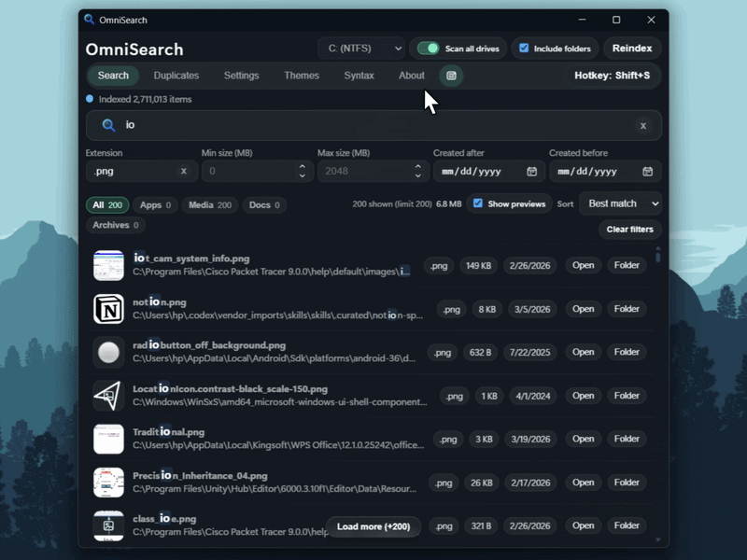Click the class_ioe.png thumbnail

point(108,525)
